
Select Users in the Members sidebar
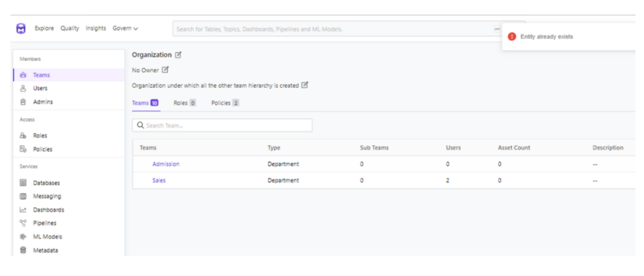pyautogui.click(x=40, y=89)
